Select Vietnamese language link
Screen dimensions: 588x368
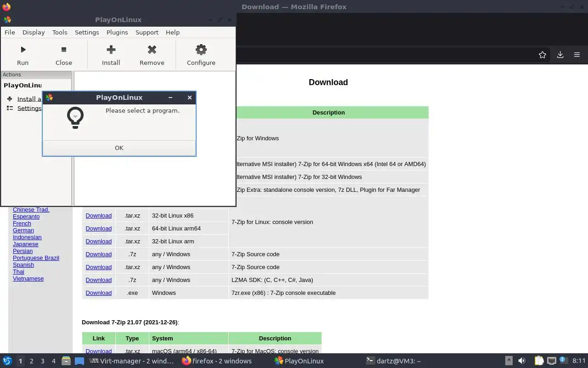[x=28, y=278]
